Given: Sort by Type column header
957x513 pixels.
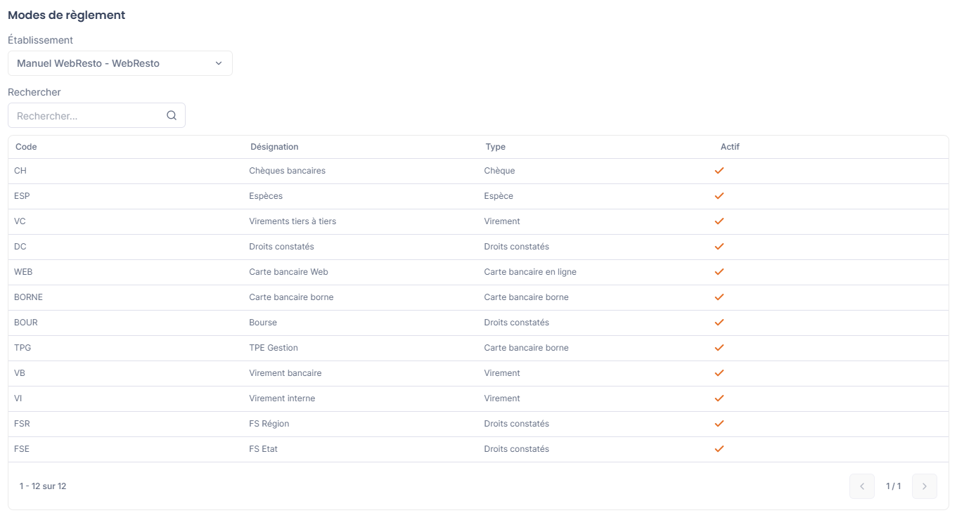Looking at the screenshot, I should point(495,147).
